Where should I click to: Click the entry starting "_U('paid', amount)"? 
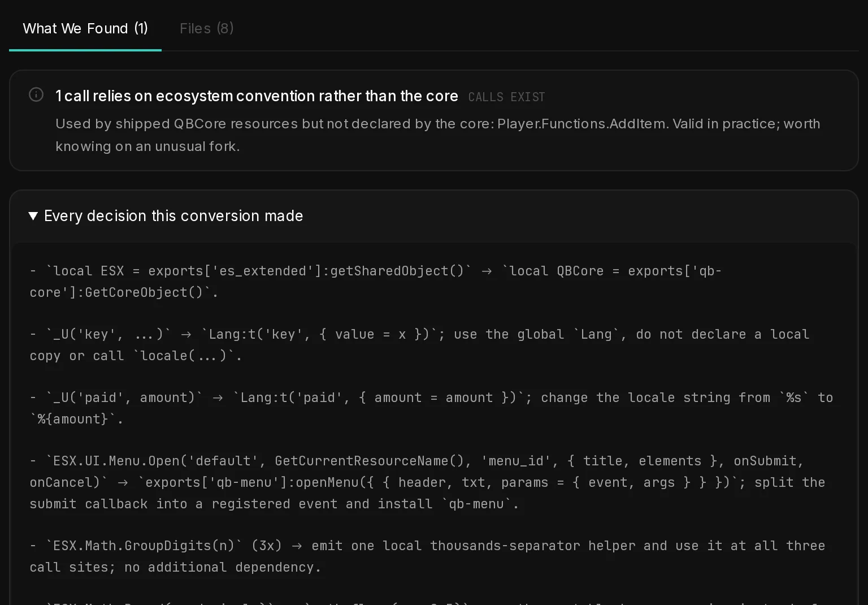pos(432,408)
